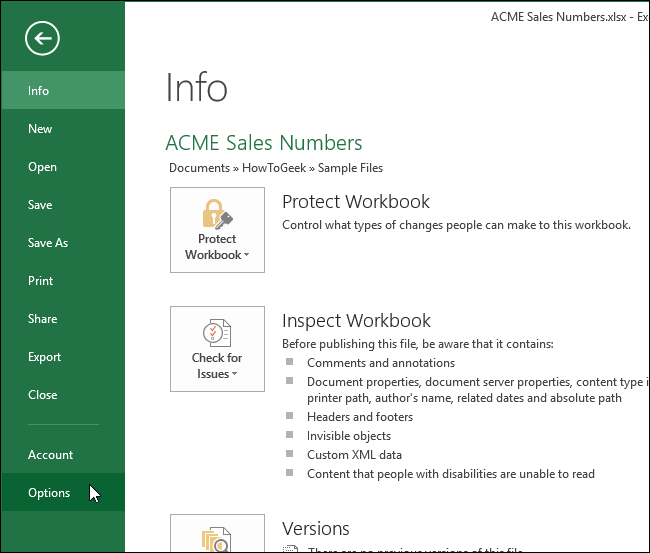Viewport: 650px width, 553px height.
Task: Click the 'Headers and footers' list item
Action: (x=360, y=417)
